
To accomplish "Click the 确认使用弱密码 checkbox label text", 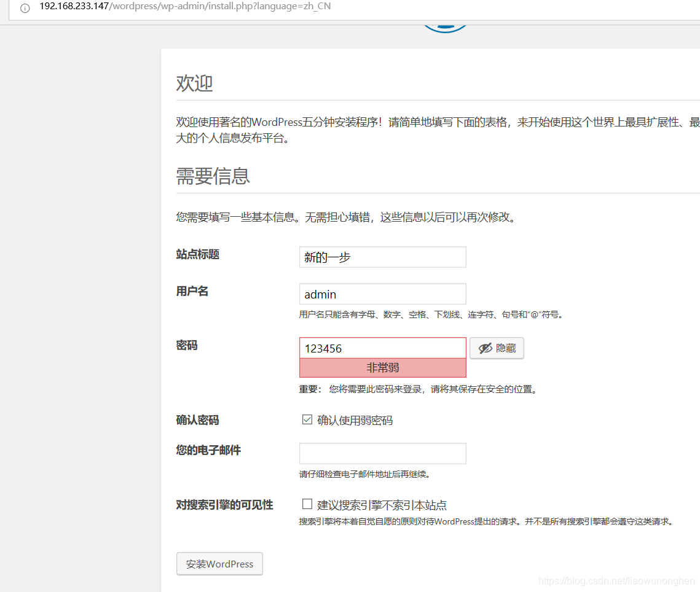I will [355, 421].
